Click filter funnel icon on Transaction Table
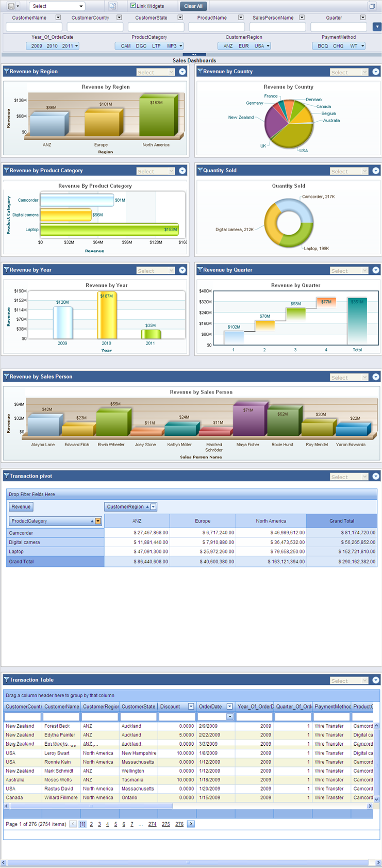The image size is (382, 868). 7,680
